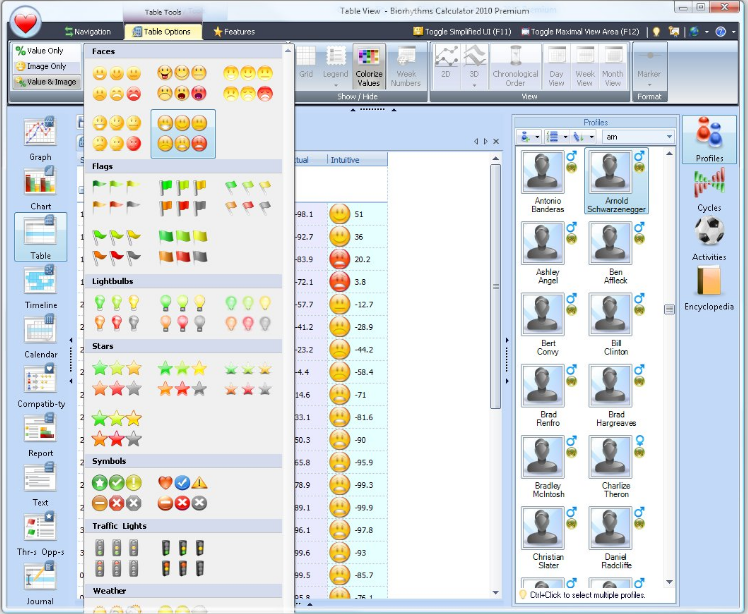Open the Report view
The width and height of the screenshot is (748, 614).
click(40, 434)
